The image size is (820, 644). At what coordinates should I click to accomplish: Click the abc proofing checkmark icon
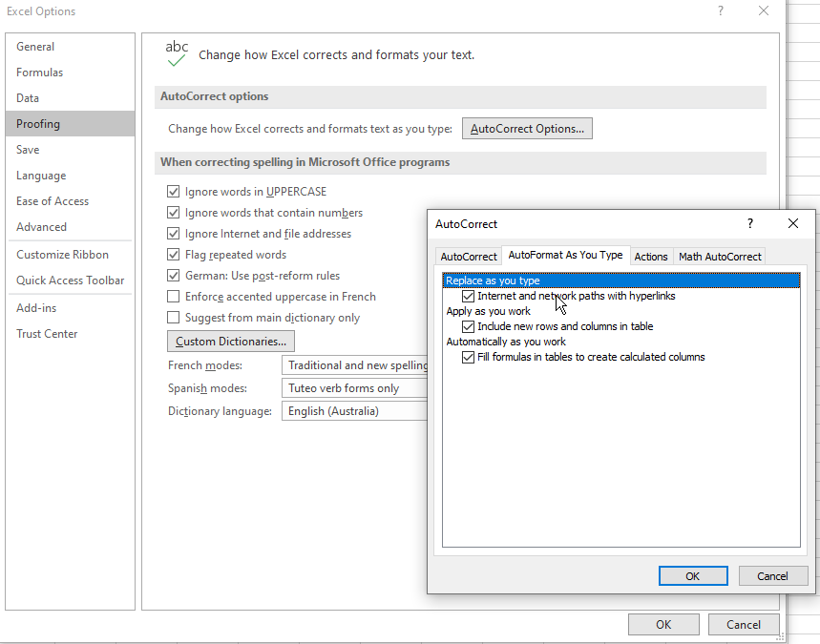click(x=177, y=53)
